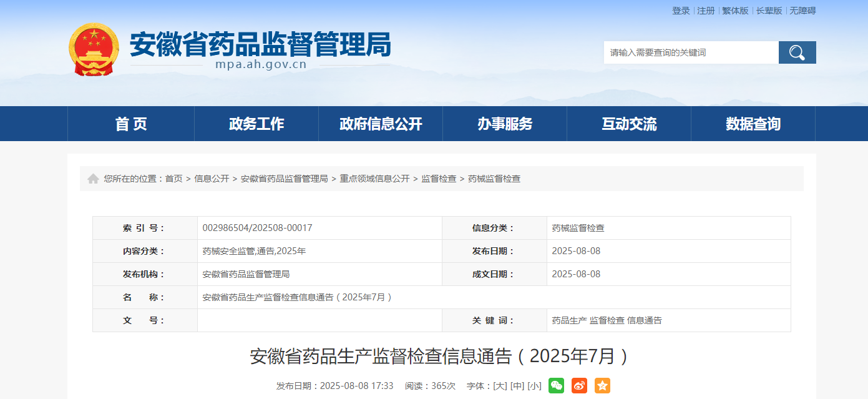Click the site title 安徽省药品监督管理局
The image size is (868, 399).
(x=260, y=44)
